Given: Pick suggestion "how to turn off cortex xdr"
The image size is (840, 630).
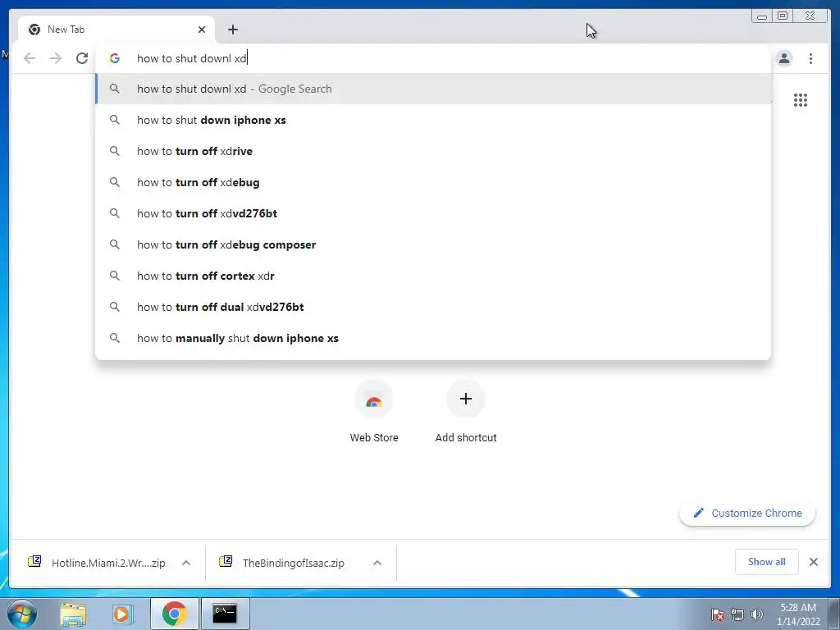Looking at the screenshot, I should (433, 276).
